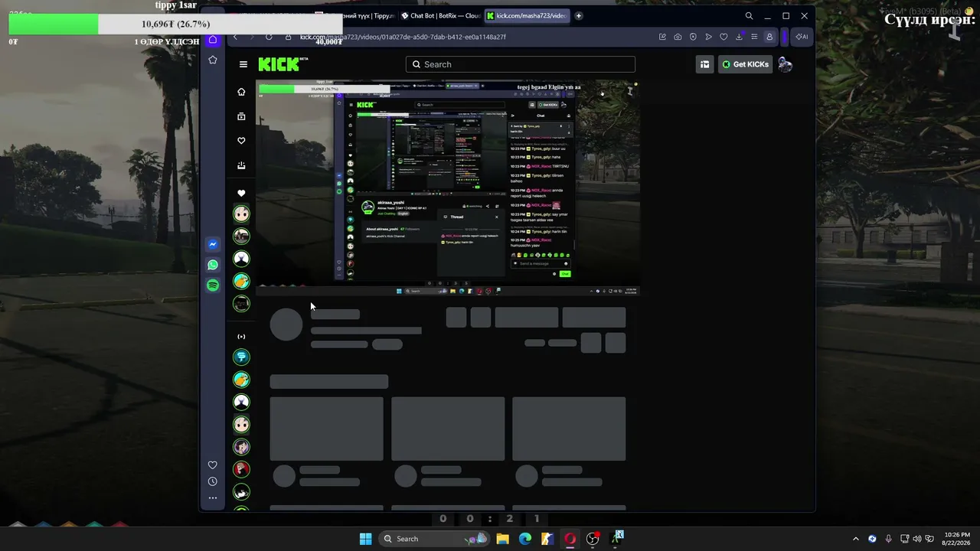Viewport: 980px width, 551px height.
Task: Open Browse icon in Kick sidebar
Action: tap(241, 116)
